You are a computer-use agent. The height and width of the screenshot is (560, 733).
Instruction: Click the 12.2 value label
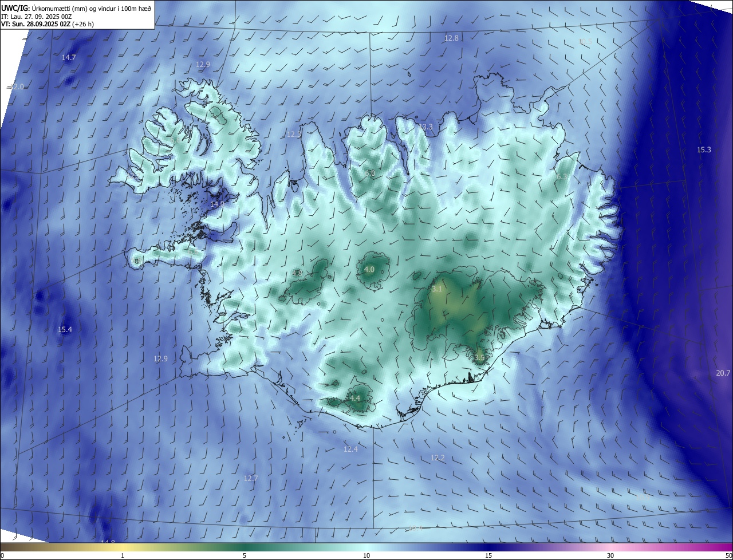coord(438,458)
